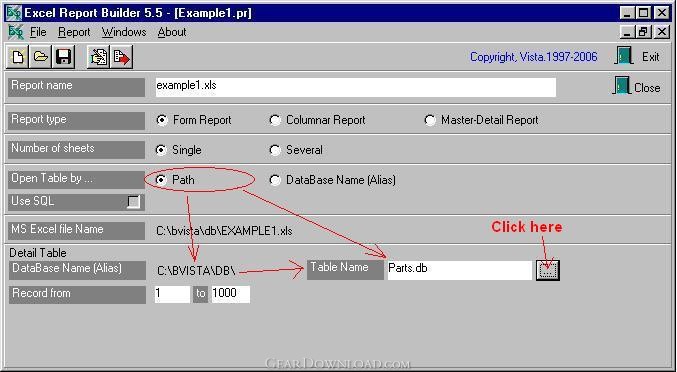Viewport: 677px width, 372px height.
Task: Click the C:\BVISTA\DB\ database path text
Action: point(196,271)
